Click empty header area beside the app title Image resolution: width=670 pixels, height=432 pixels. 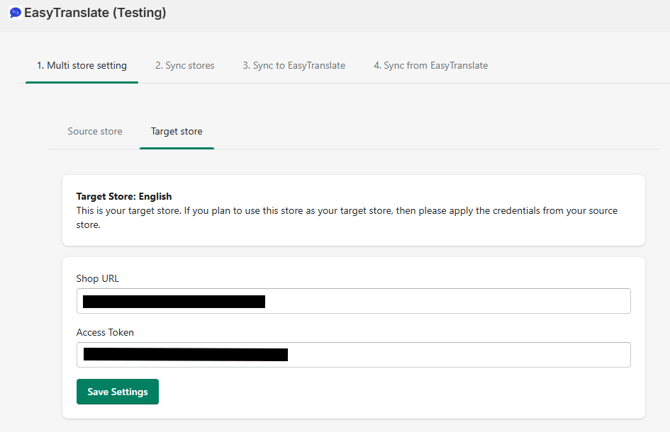(420, 14)
